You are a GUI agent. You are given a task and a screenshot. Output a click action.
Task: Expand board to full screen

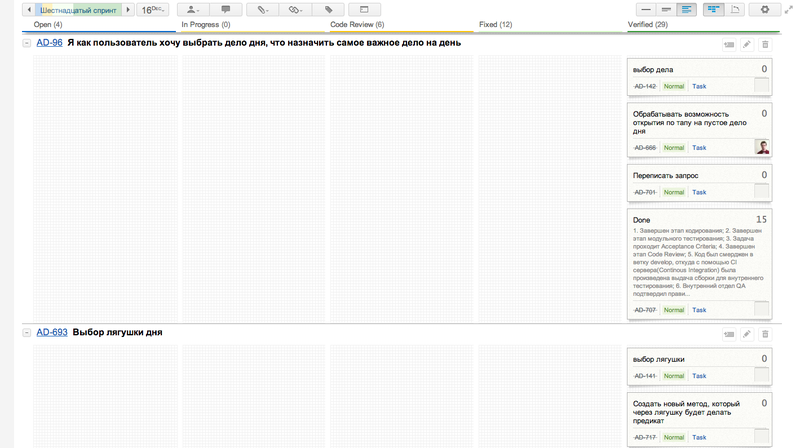pos(789,10)
